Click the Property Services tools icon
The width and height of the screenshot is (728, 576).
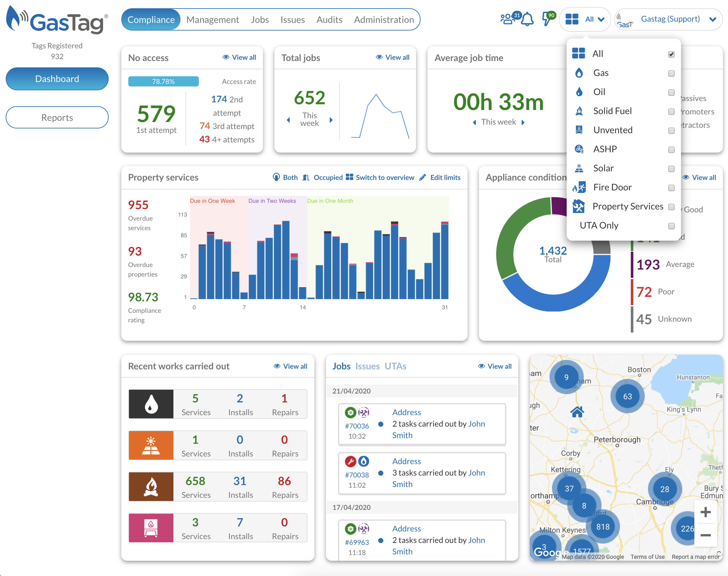(578, 206)
